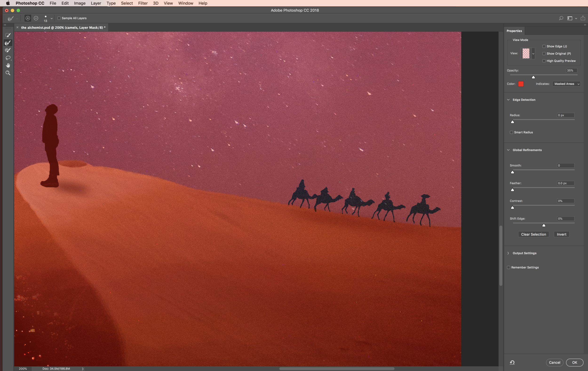Viewport: 588px width, 371px height.
Task: Click the horizontal canvas scrollbar
Action: tap(337, 369)
